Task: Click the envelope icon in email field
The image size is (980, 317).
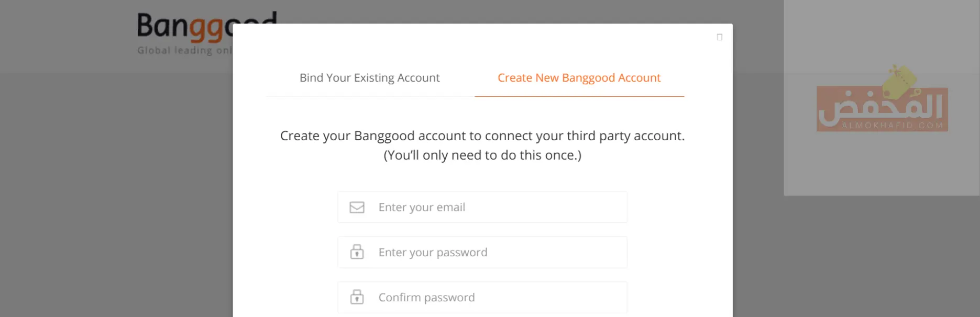Action: (357, 208)
